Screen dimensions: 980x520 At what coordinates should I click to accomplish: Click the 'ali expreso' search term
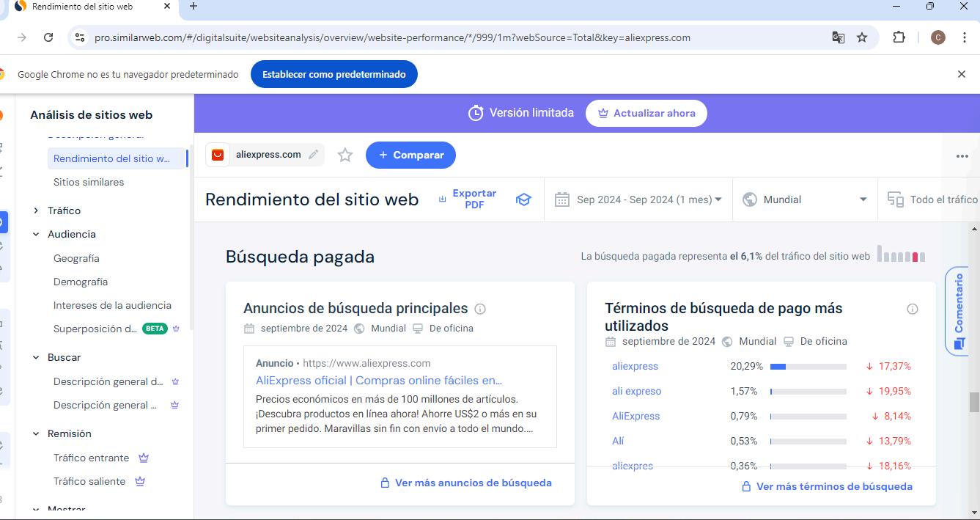(636, 391)
